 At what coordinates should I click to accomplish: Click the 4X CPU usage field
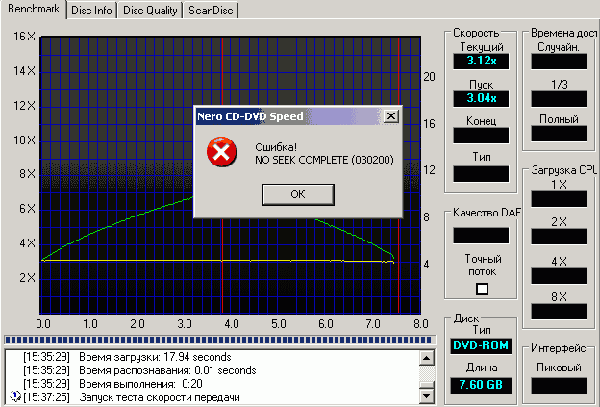click(x=559, y=276)
